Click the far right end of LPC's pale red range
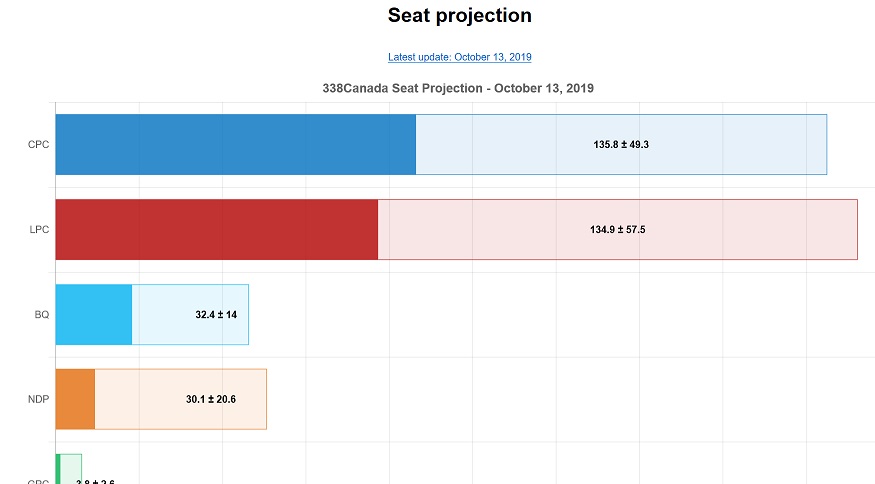Image resolution: width=875 pixels, height=484 pixels. [x=853, y=230]
